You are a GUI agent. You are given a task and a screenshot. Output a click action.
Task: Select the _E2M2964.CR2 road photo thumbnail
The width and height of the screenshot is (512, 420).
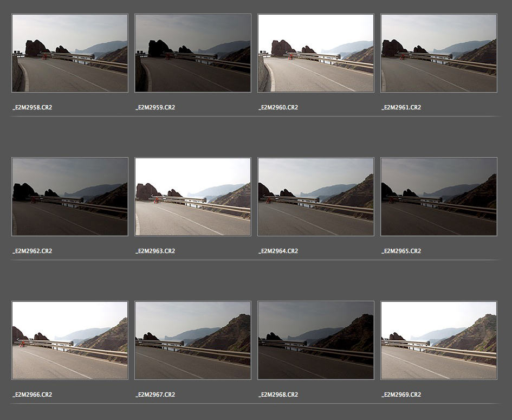click(316, 197)
